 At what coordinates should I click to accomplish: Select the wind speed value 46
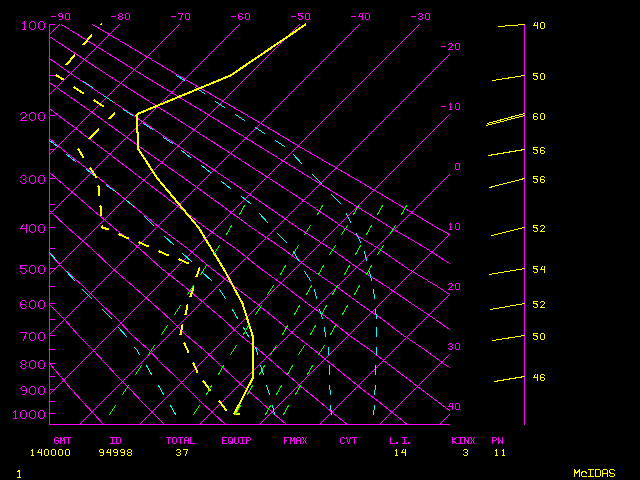(x=538, y=377)
